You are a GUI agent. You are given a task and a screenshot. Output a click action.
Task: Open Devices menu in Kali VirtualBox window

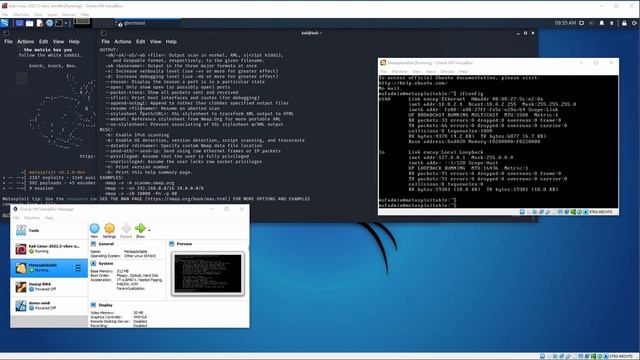(x=68, y=14)
